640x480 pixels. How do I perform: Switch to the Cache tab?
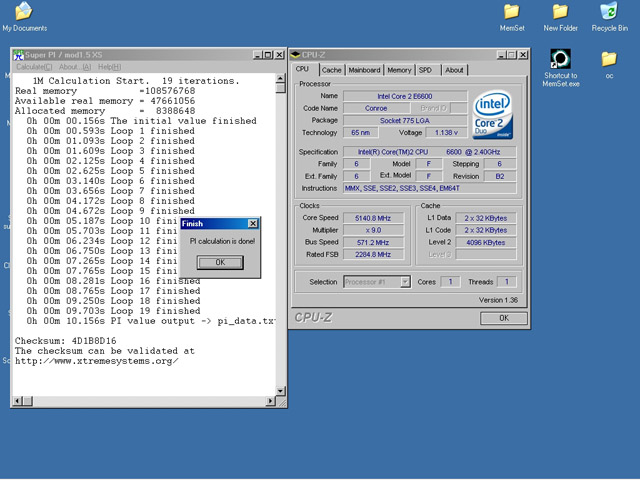click(331, 70)
